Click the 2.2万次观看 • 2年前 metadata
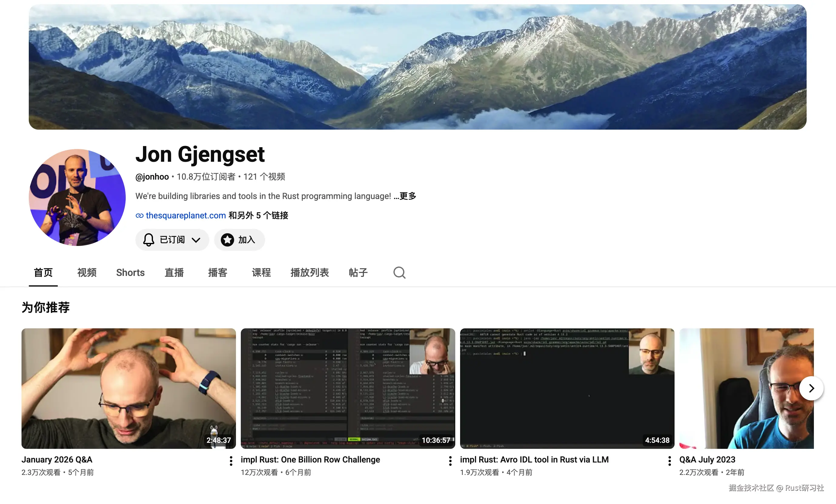The width and height of the screenshot is (836, 504). (x=712, y=472)
